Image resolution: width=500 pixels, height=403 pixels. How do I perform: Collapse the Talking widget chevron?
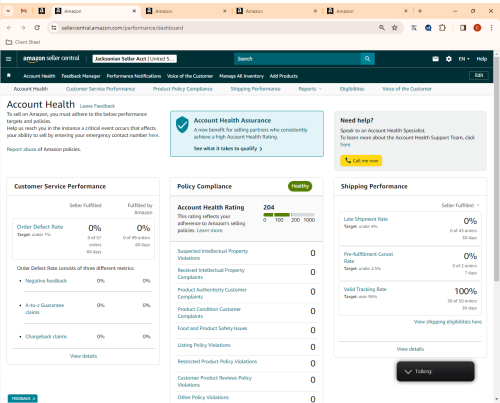point(408,371)
